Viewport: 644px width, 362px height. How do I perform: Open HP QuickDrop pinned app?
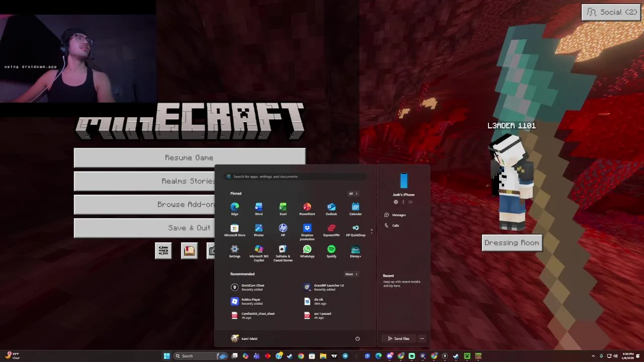355,230
